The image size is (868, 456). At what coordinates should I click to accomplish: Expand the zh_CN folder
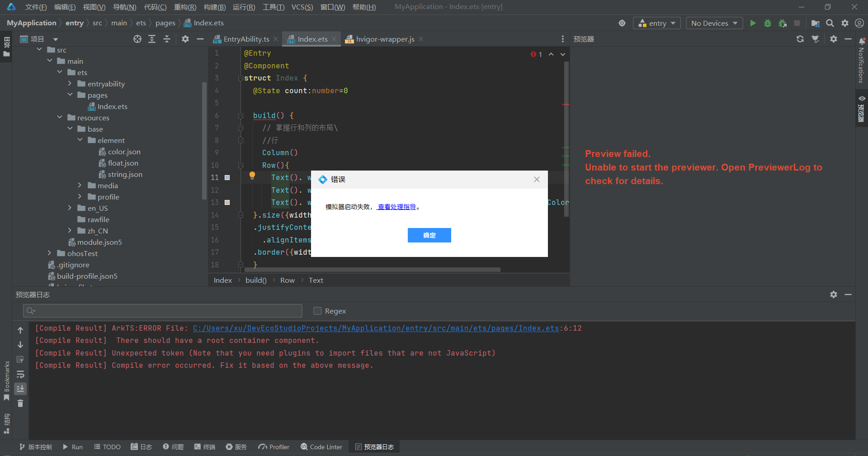click(x=70, y=230)
